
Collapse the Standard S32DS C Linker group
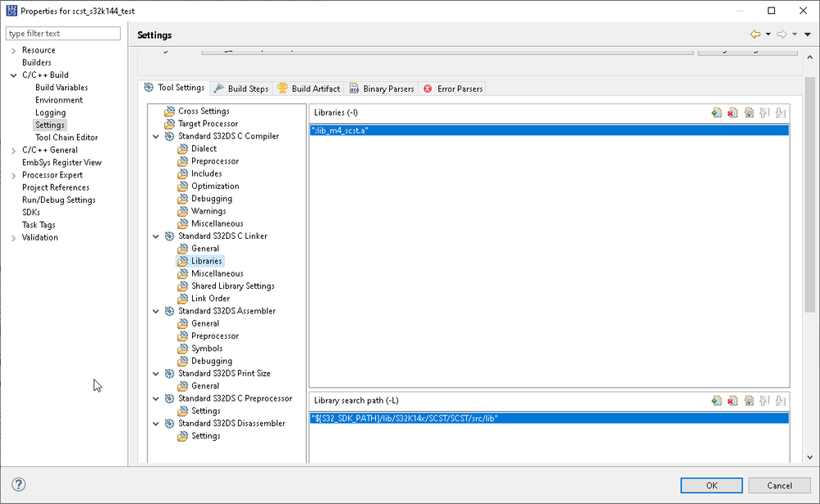pyautogui.click(x=156, y=236)
